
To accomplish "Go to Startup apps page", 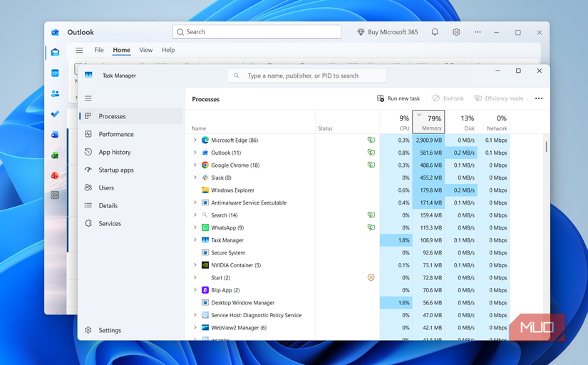I will click(131, 170).
